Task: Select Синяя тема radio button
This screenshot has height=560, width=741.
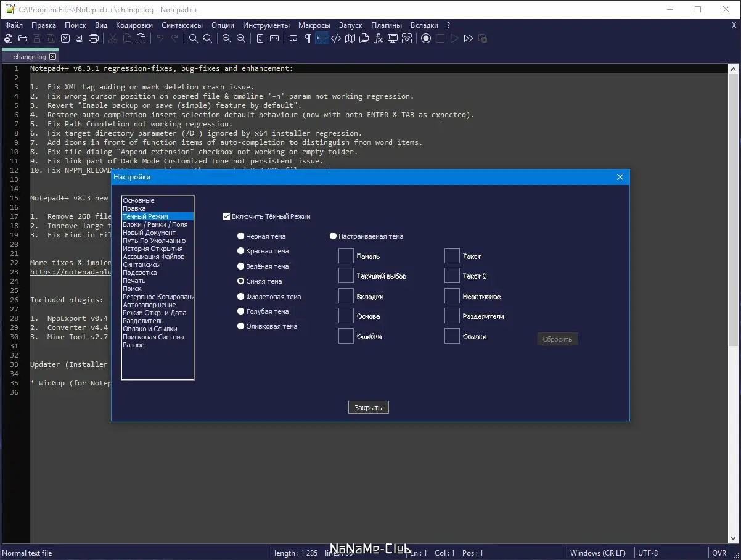Action: [241, 281]
